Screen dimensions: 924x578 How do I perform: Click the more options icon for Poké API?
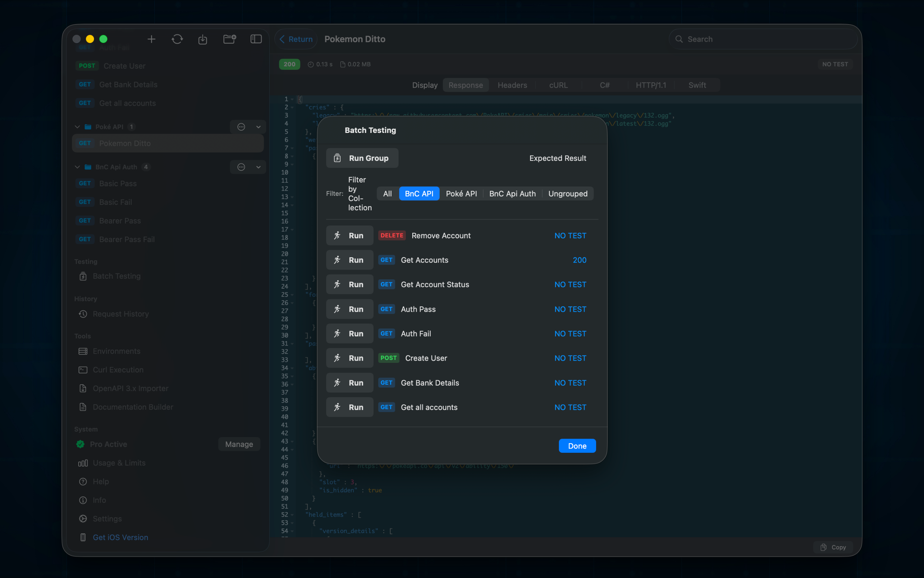pos(241,127)
